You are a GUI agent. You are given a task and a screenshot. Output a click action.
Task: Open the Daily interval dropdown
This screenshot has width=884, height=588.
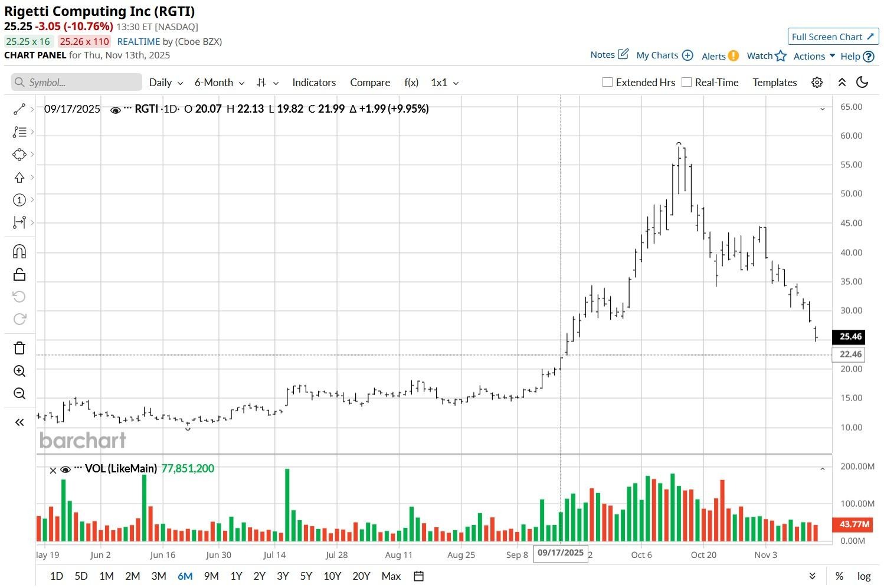click(166, 83)
